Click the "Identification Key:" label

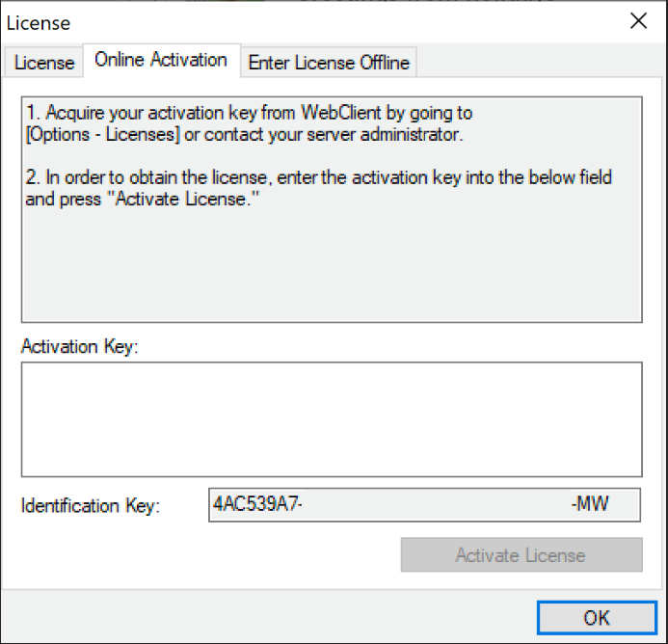[91, 505]
